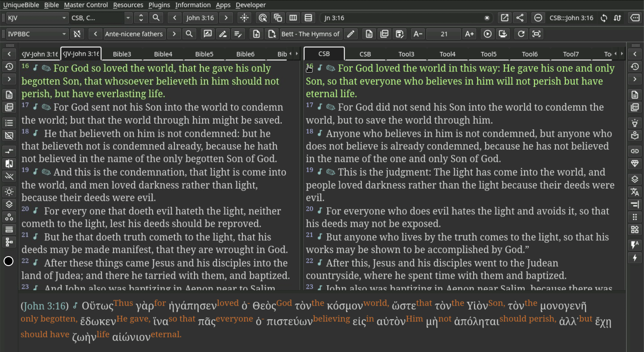
Task: Click the translate language icon in right sidebar
Action: pos(635,192)
